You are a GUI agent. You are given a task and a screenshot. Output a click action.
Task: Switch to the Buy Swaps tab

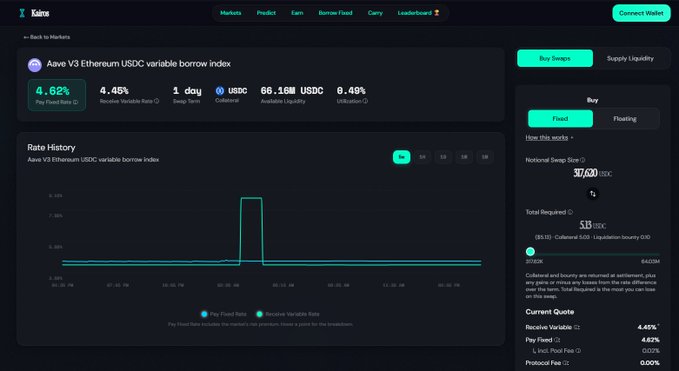point(555,58)
